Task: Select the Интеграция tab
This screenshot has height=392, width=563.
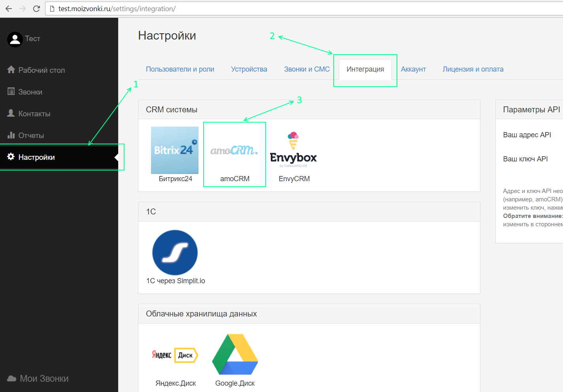Action: [365, 69]
